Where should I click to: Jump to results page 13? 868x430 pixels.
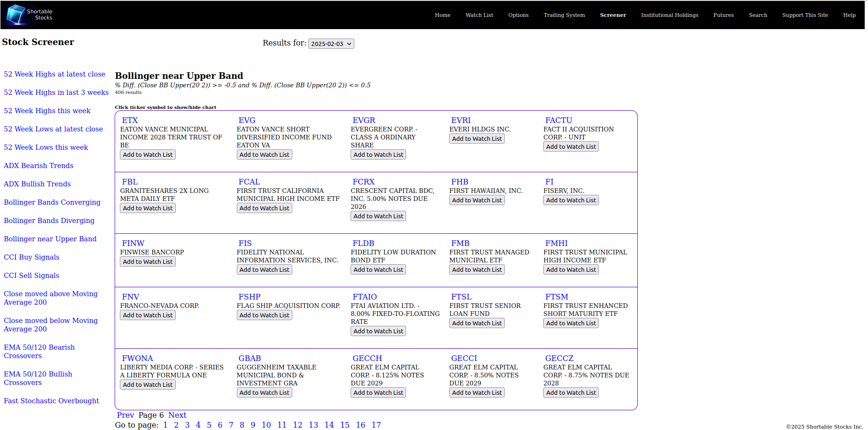(x=313, y=425)
